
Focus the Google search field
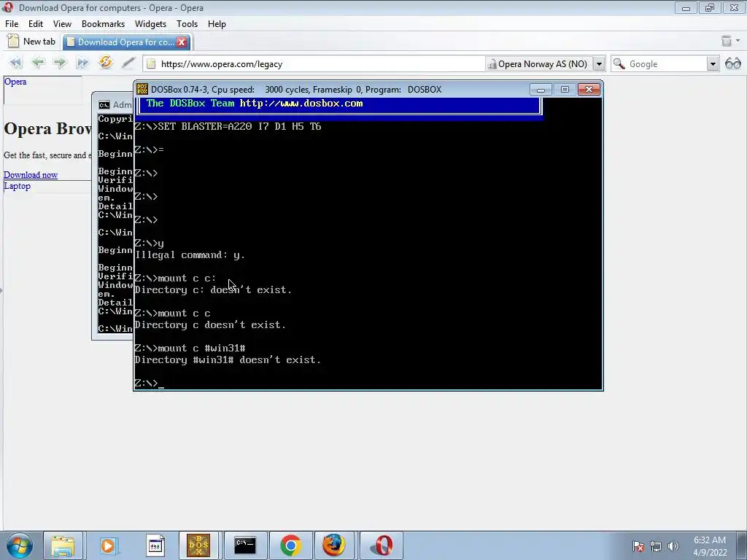667,64
